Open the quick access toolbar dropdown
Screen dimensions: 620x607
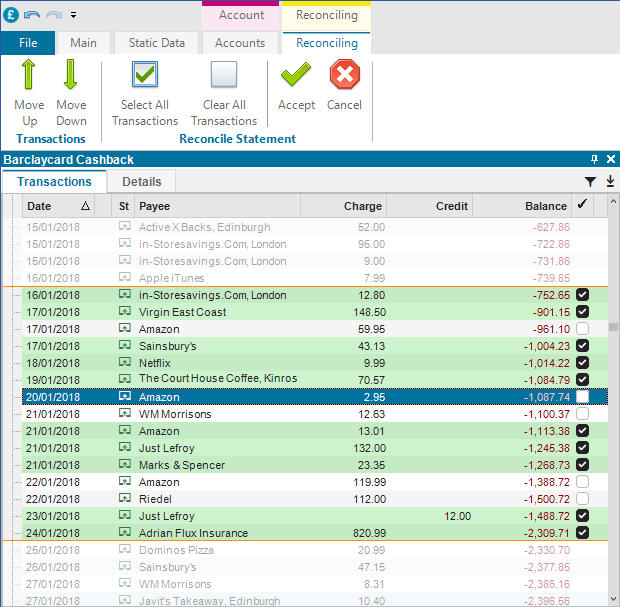[74, 15]
